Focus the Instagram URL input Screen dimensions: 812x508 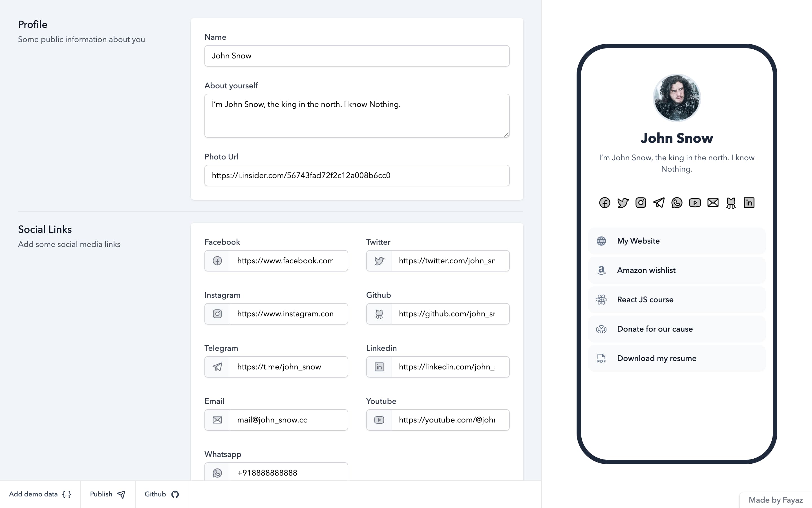(289, 314)
